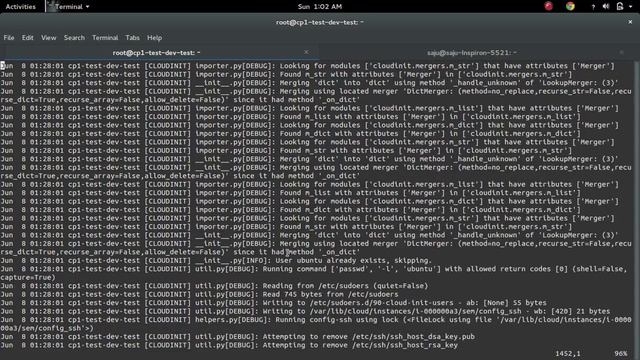640x360 pixels.
Task: Click 'Attempting to remove /etc/ssh/ssh_host_rsa_key' line
Action: click(x=229, y=345)
